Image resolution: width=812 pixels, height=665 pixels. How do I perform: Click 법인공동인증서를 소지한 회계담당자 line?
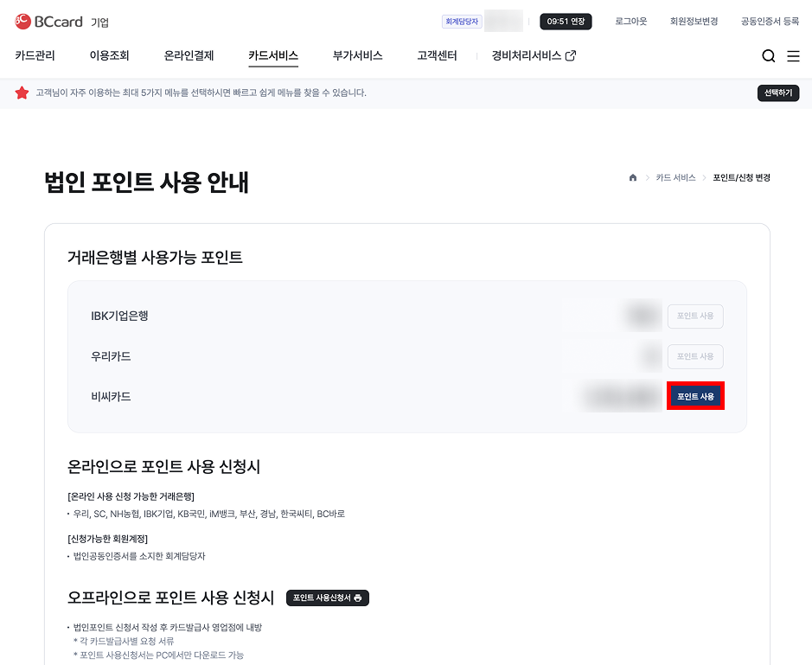pyautogui.click(x=139, y=556)
